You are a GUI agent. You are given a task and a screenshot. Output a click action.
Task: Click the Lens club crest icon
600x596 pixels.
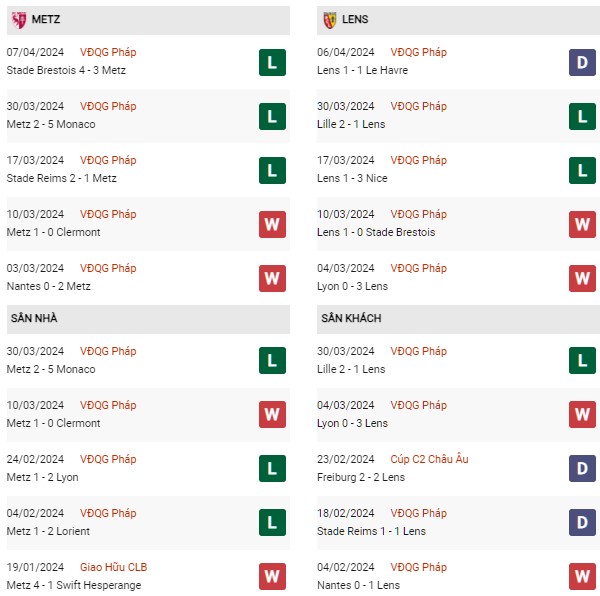[x=329, y=20]
